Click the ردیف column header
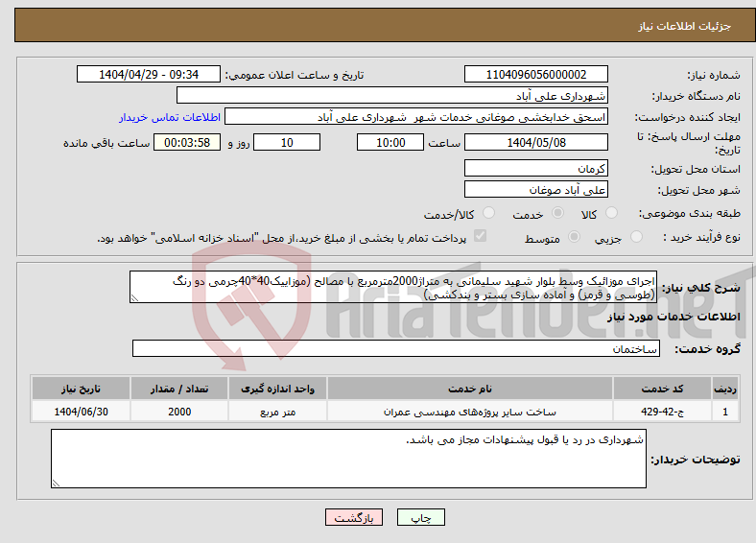Viewport: 756px width, 543px height. coord(725,389)
